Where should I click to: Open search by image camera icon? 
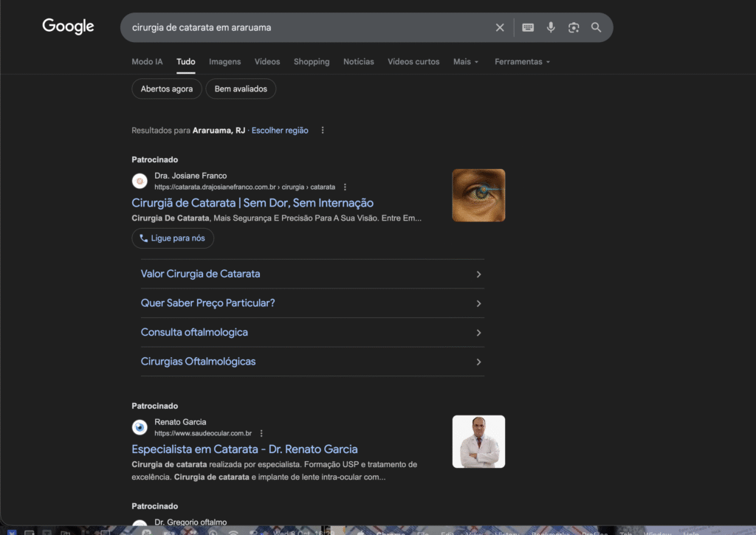click(x=573, y=27)
